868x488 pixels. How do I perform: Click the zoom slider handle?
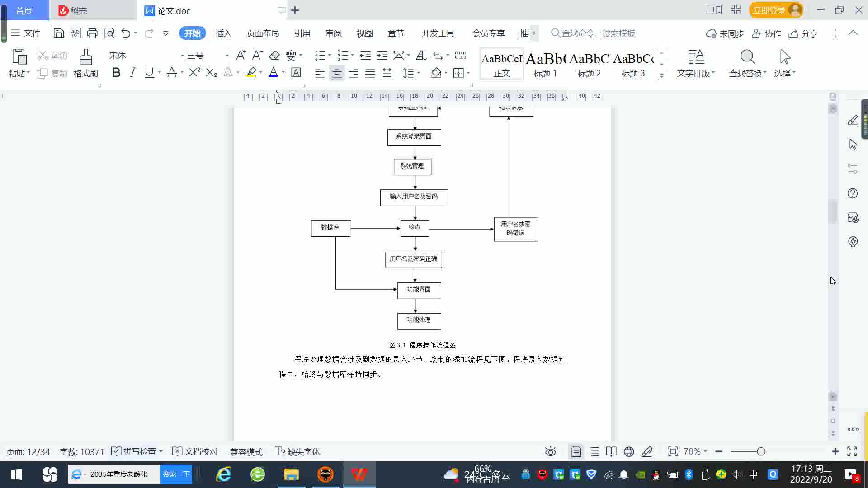click(x=761, y=451)
